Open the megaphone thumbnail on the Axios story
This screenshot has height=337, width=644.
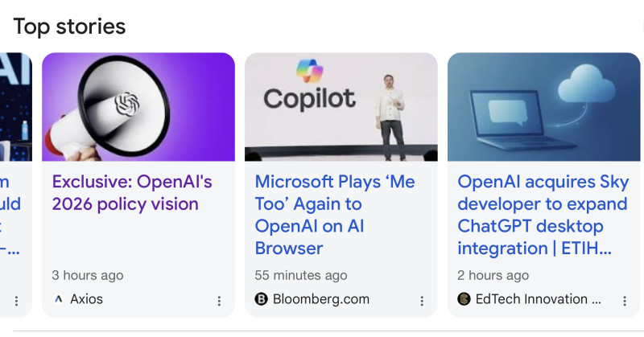pos(138,107)
